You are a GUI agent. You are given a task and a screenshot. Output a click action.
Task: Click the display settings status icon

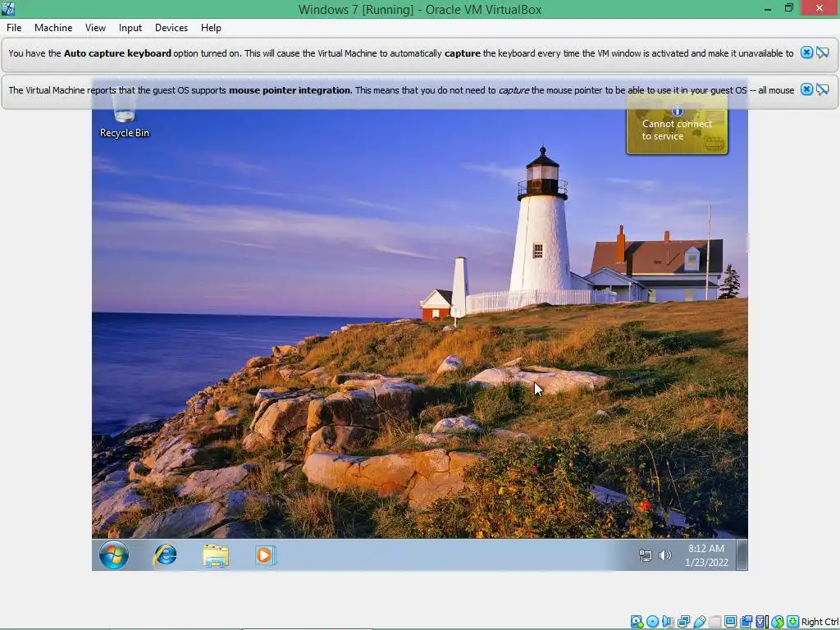click(x=730, y=622)
